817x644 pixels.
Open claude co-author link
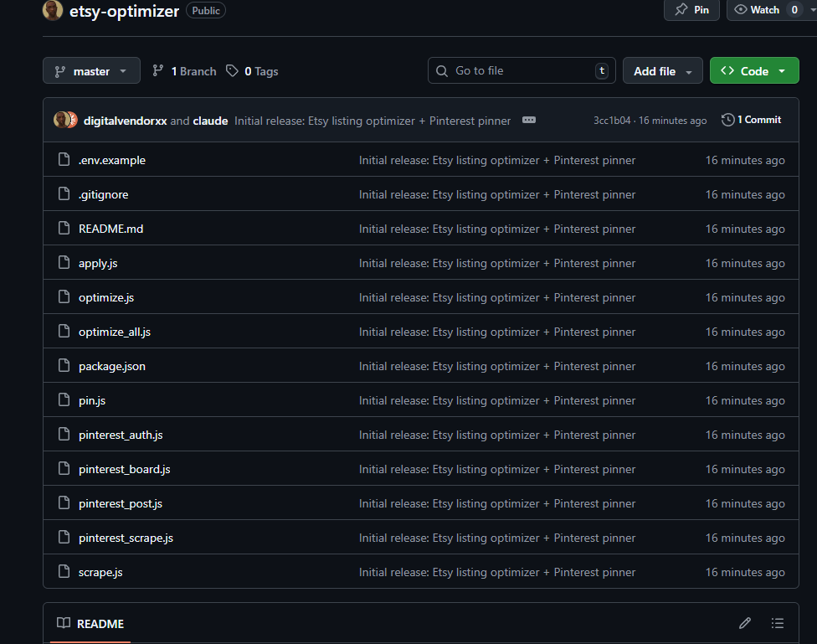(210, 121)
